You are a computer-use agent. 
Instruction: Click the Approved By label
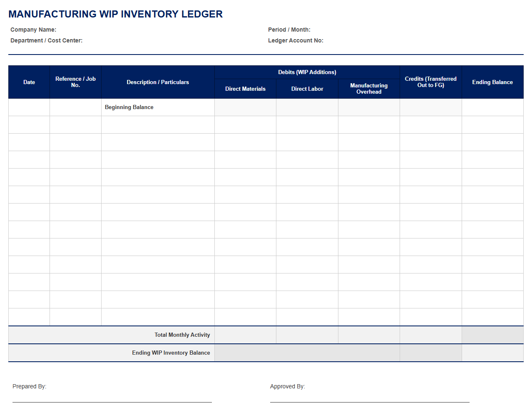287,386
